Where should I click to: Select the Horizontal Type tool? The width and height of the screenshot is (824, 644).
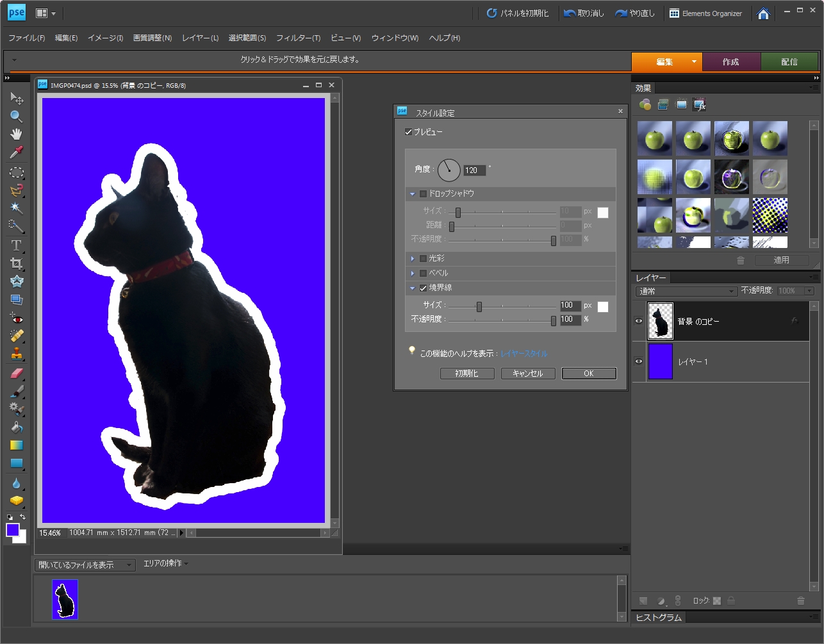17,245
